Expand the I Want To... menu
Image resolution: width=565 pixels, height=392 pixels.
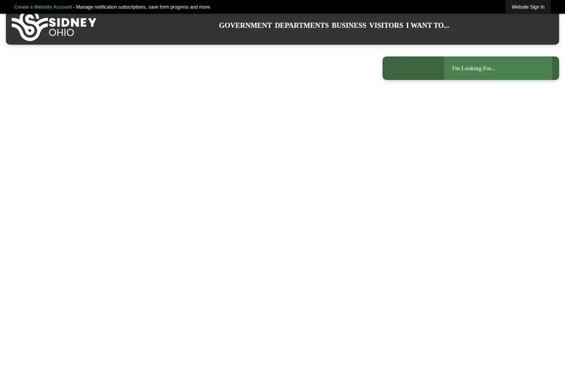point(427,25)
